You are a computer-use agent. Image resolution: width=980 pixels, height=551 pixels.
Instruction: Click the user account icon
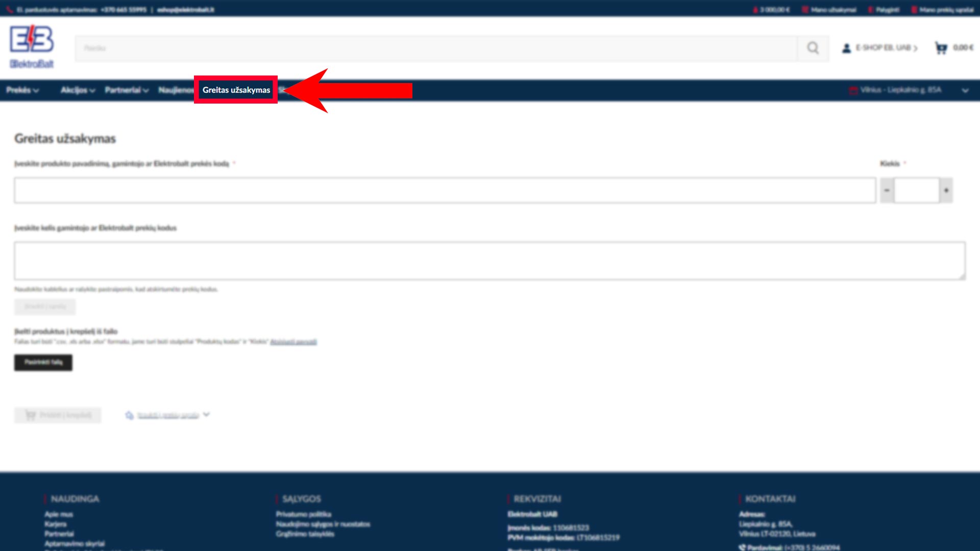(846, 48)
